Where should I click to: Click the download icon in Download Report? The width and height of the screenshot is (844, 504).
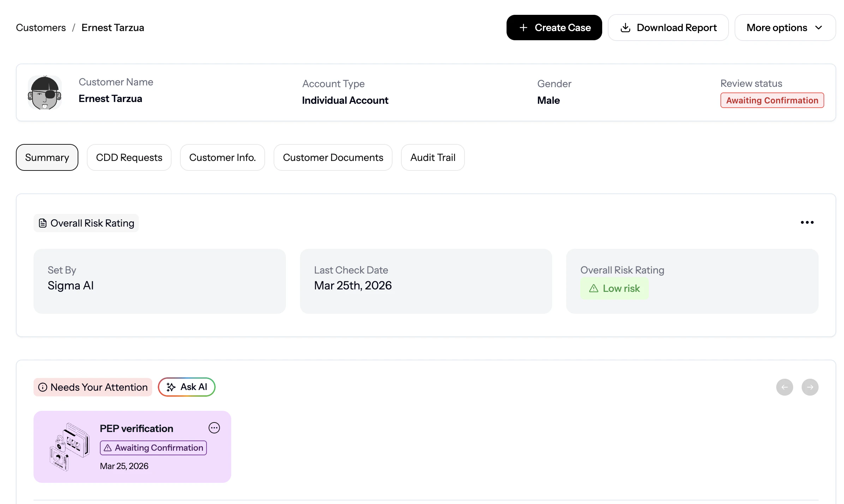coord(625,28)
